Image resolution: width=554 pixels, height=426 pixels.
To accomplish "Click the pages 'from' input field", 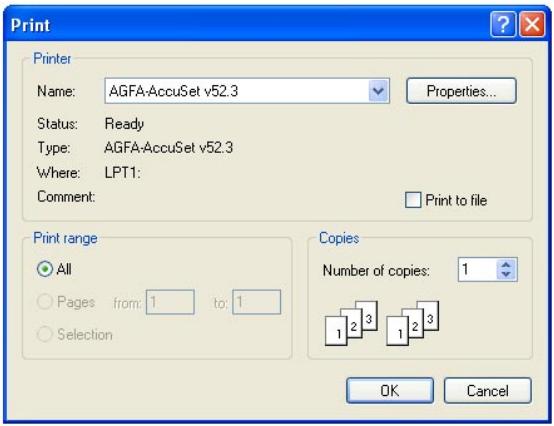I will click(170, 302).
